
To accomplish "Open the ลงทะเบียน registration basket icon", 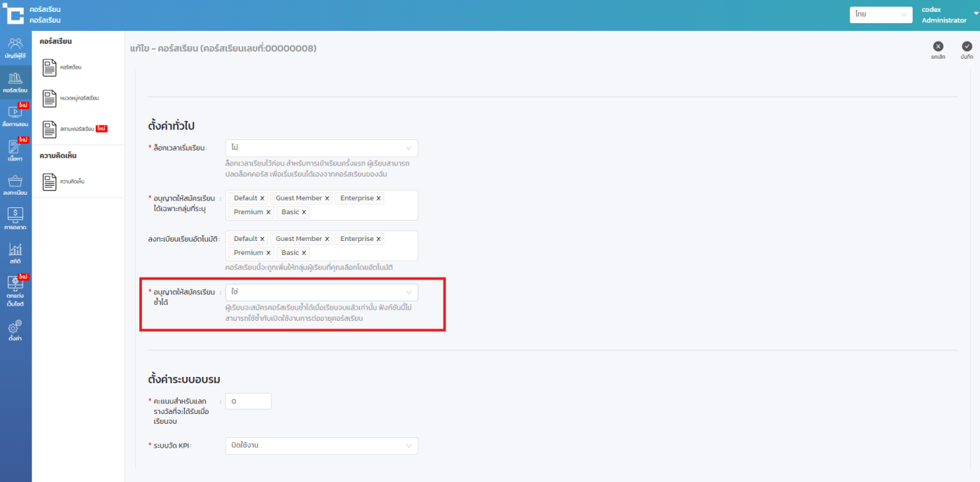I will pyautogui.click(x=15, y=185).
